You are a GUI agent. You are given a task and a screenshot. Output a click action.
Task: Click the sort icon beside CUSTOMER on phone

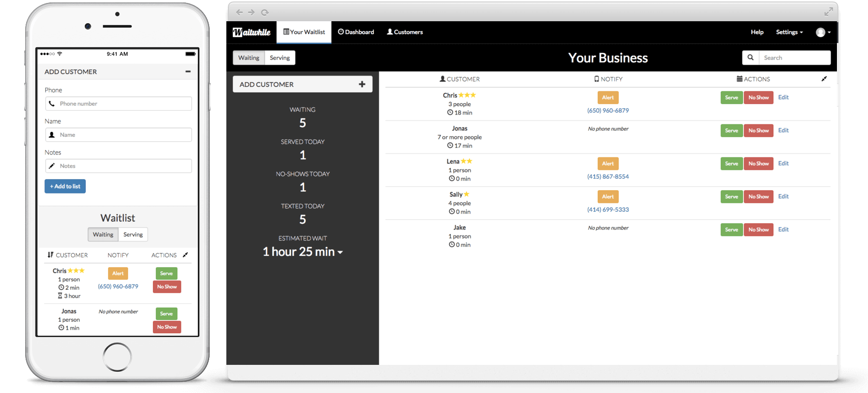click(50, 255)
